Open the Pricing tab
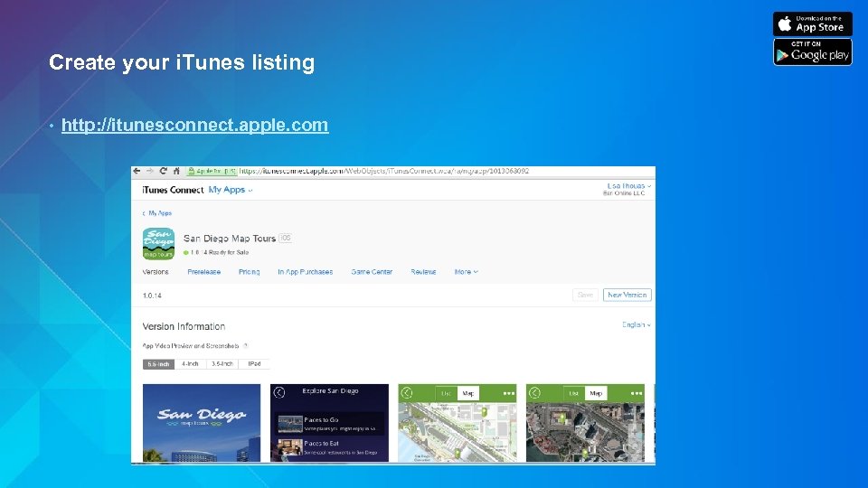This screenshot has height=488, width=868. tap(250, 272)
